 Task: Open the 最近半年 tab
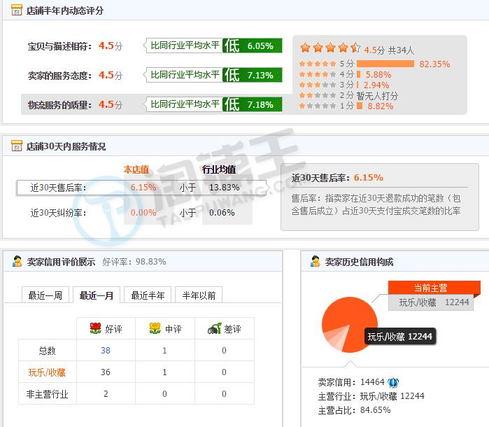click(x=148, y=295)
